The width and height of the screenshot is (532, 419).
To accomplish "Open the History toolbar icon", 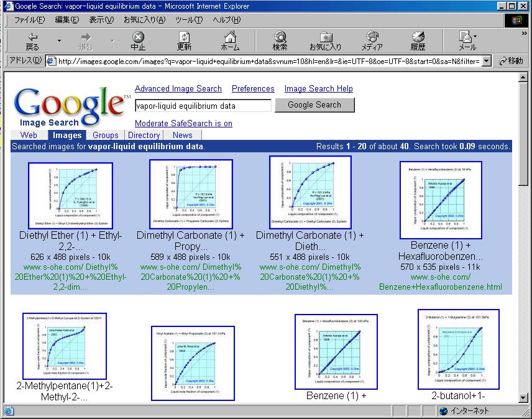I will click(x=418, y=38).
